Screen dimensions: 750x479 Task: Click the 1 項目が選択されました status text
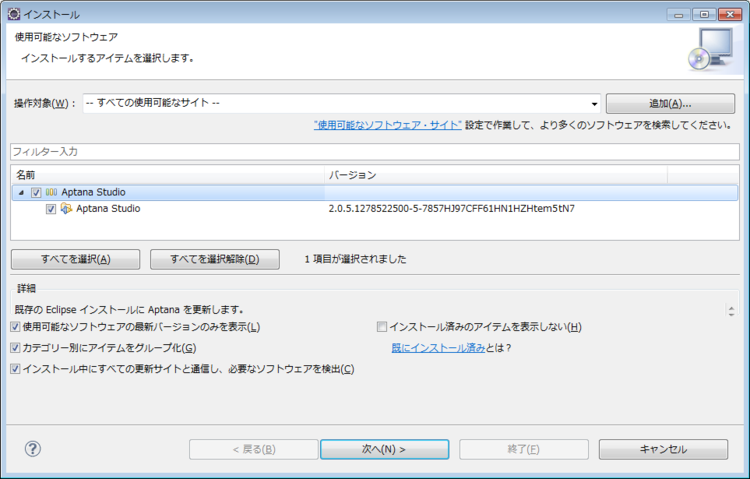[355, 259]
